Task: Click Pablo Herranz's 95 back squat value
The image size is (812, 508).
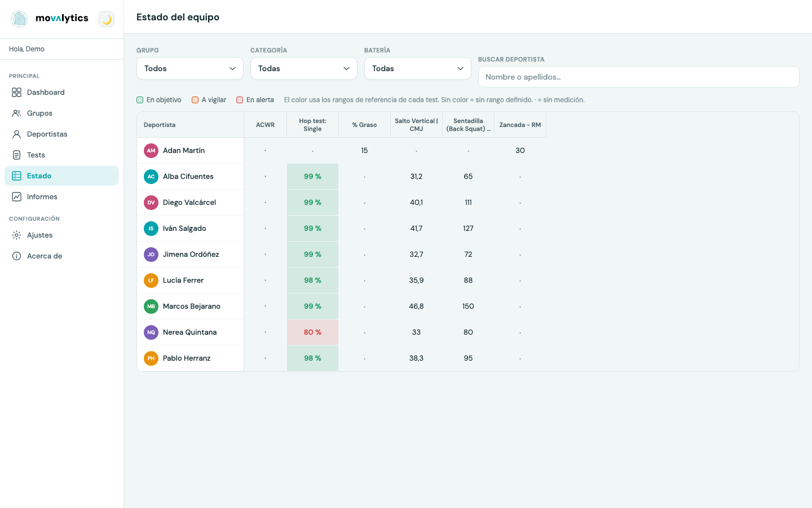Action: pos(469,358)
